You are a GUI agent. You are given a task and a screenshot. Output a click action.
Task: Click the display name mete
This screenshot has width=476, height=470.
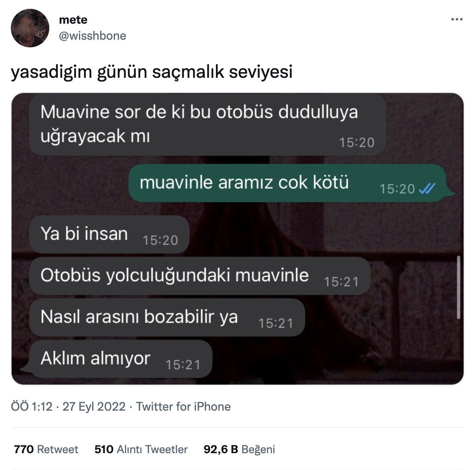pos(73,20)
